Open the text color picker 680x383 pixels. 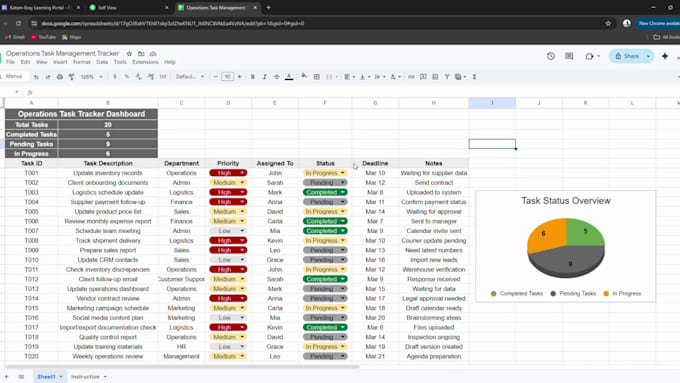[289, 77]
